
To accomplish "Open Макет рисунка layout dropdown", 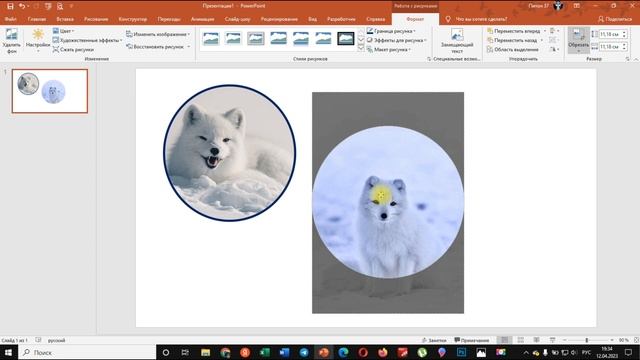I will tap(389, 49).
